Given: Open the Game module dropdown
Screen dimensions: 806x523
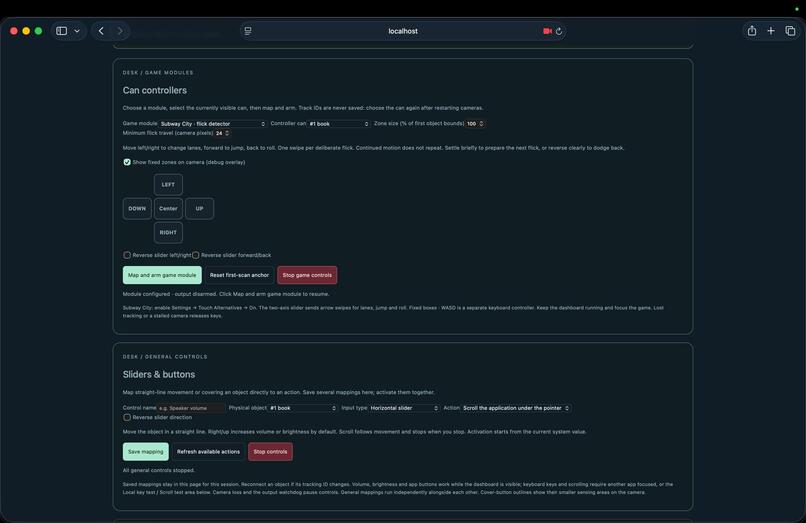Looking at the screenshot, I should [x=213, y=124].
